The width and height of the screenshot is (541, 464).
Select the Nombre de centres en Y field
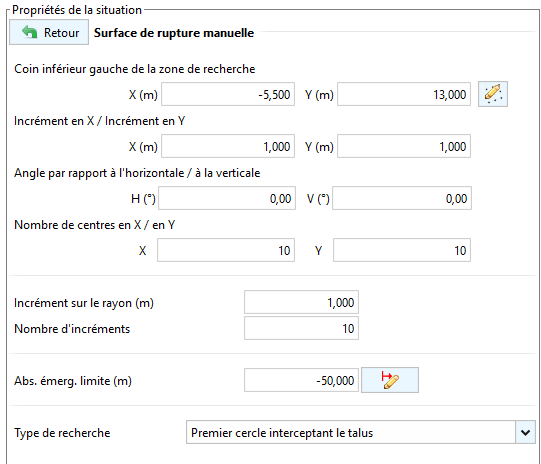coord(402,250)
